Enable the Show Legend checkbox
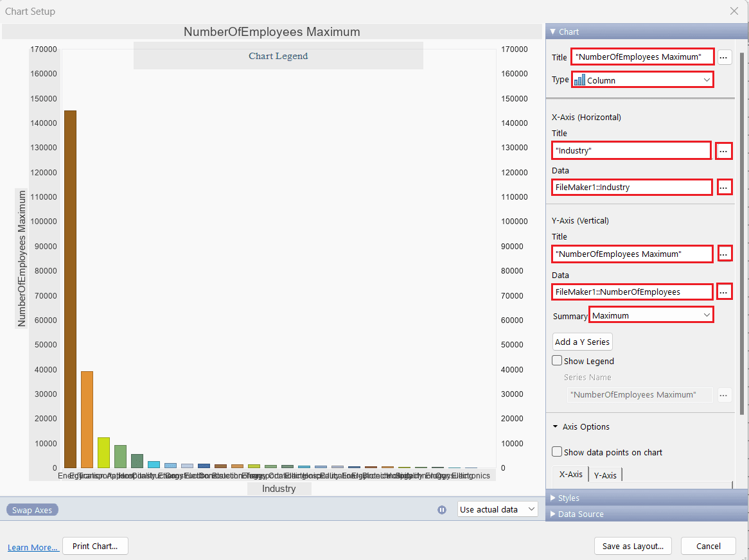The width and height of the screenshot is (749, 560). 558,361
